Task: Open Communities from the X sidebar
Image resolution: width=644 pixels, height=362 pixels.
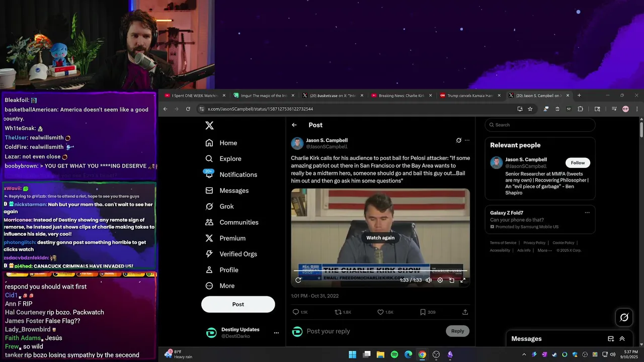Action: pyautogui.click(x=232, y=222)
